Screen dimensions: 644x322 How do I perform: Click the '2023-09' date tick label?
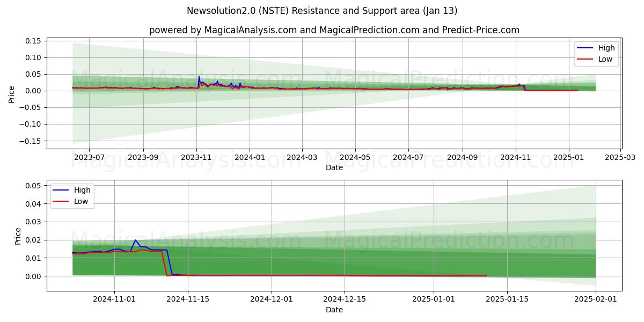click(x=143, y=158)
